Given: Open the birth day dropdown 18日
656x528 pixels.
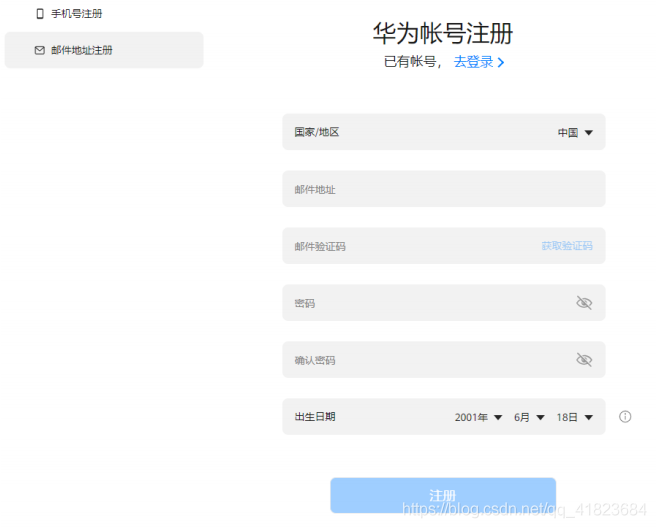Looking at the screenshot, I should pos(574,418).
